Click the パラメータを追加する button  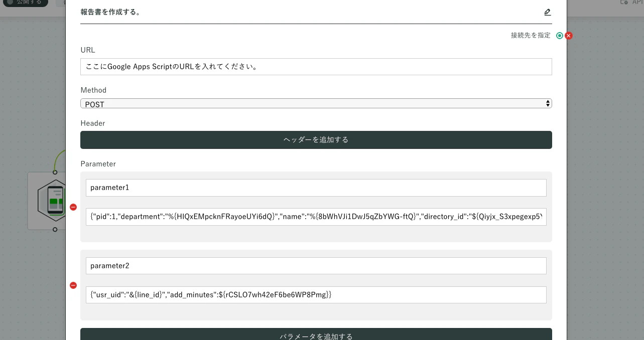316,334
